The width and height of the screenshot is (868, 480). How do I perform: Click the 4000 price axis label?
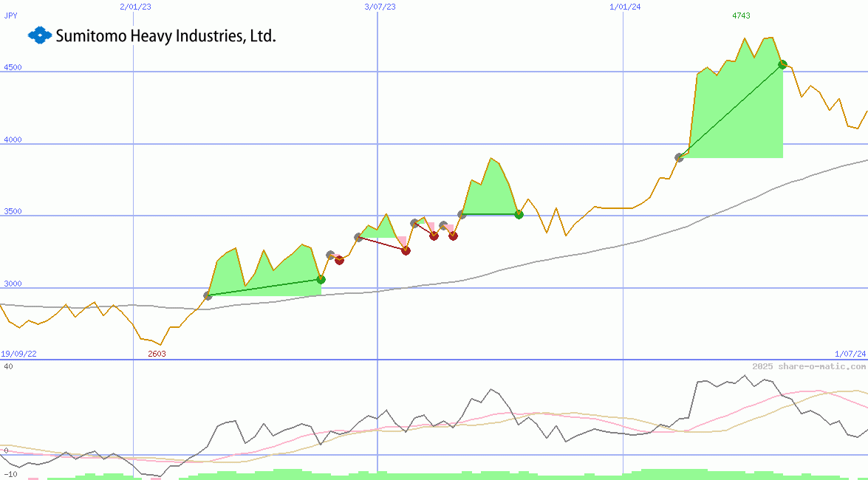tap(13, 140)
